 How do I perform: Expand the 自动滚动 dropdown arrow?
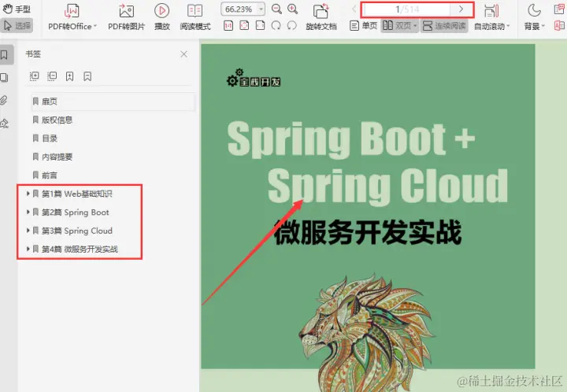click(x=508, y=26)
